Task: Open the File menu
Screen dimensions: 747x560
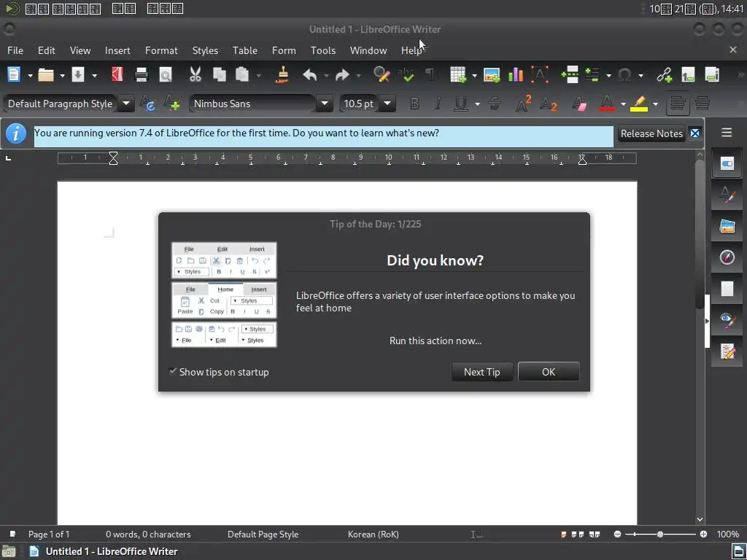Action: (15, 50)
